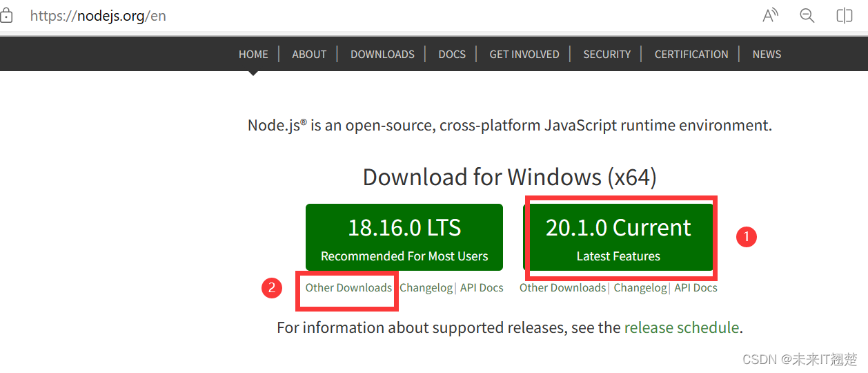Click the lock icon beside the URL
This screenshot has width=868, height=373.
(x=6, y=16)
